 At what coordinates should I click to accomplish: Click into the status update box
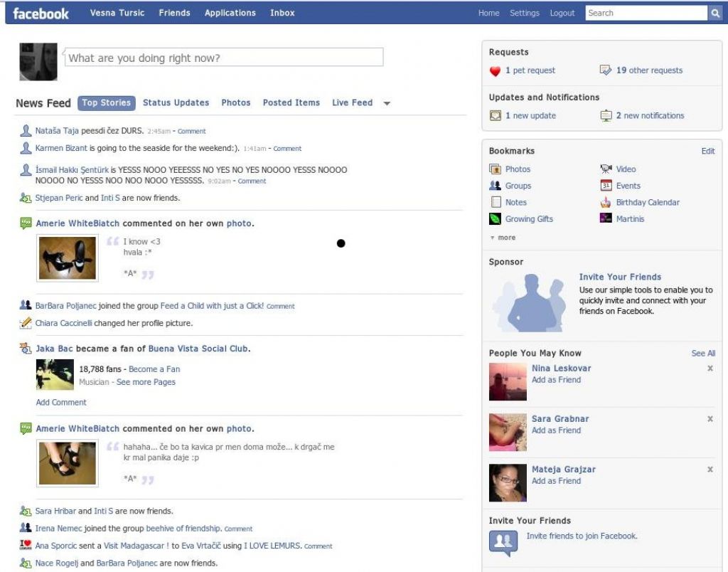coord(224,57)
